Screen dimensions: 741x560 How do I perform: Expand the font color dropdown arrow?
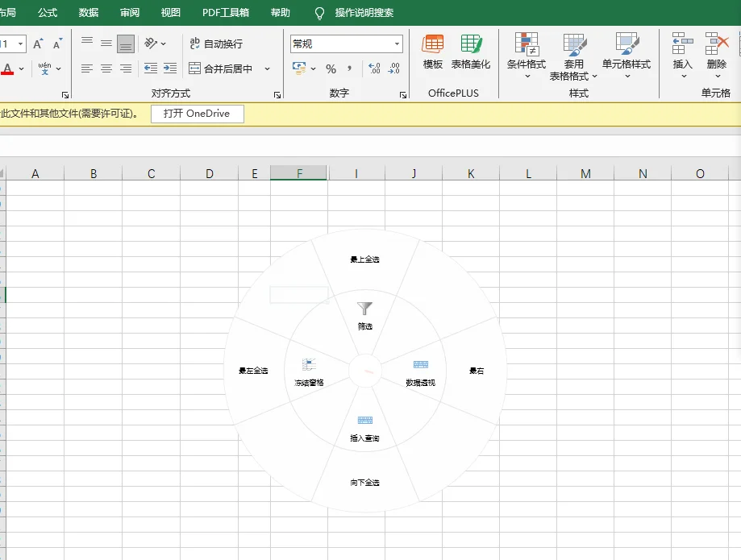22,69
